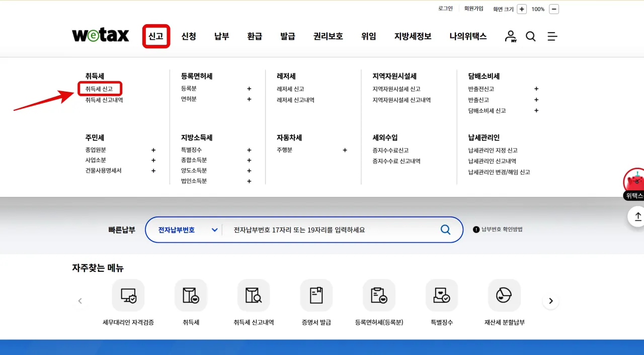Click the highlighted 취득세 신고 link
The height and width of the screenshot is (355, 644).
click(100, 88)
